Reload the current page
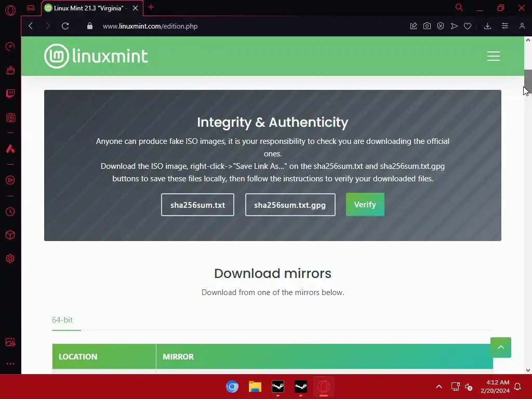 [x=65, y=26]
